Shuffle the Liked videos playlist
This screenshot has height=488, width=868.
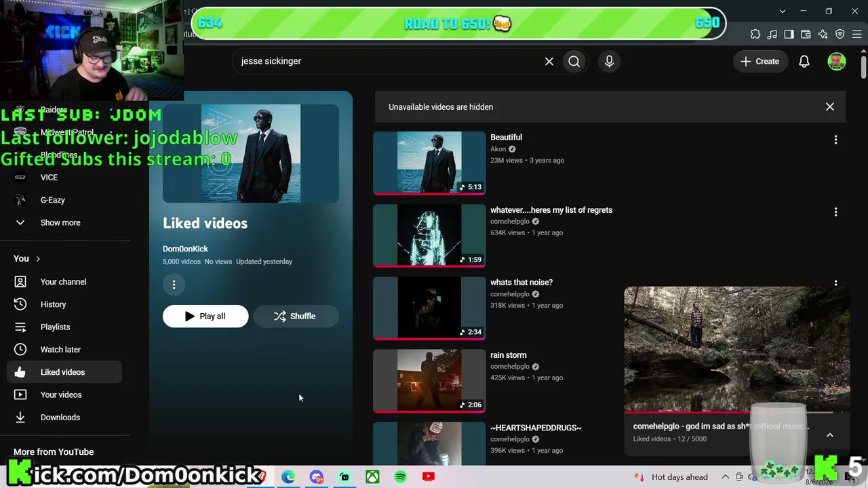pos(296,317)
